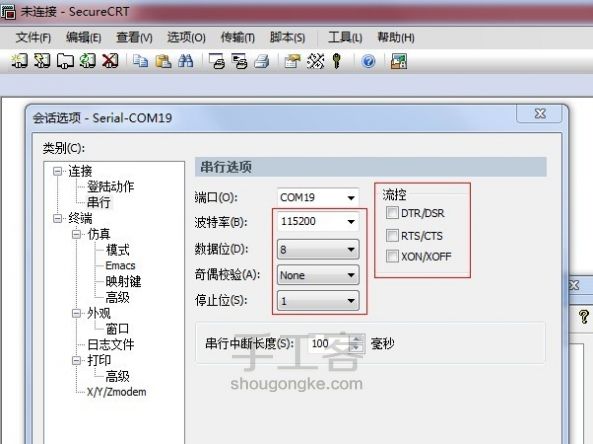Open the 选项(O) menu

(186, 37)
